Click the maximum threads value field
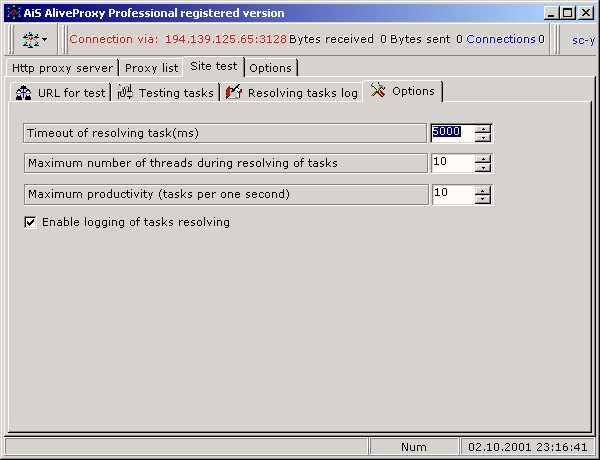The height and width of the screenshot is (460, 600). [453, 163]
